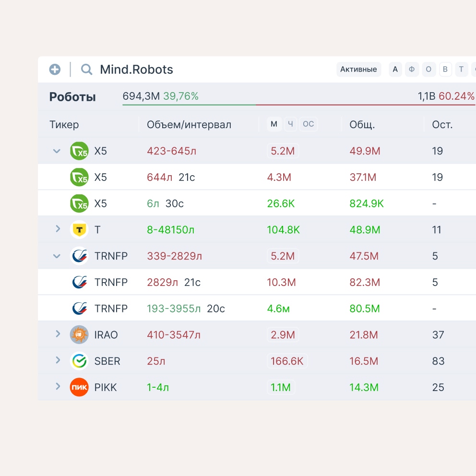Click the 1.1M badge in PIKK row
The image size is (476, 476).
click(281, 387)
